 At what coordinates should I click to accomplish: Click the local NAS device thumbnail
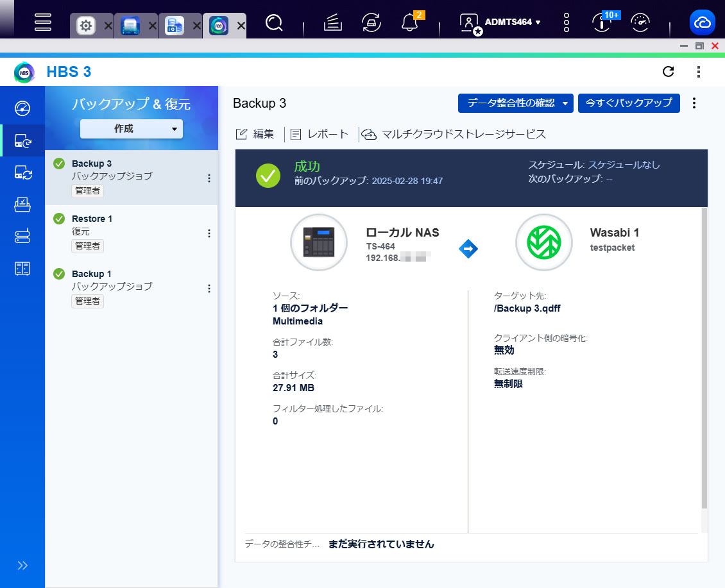[x=319, y=242]
